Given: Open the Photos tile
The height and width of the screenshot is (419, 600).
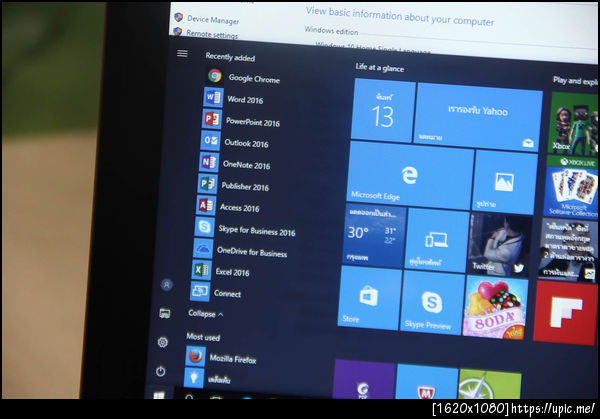Looking at the screenshot, I should coord(504,182).
